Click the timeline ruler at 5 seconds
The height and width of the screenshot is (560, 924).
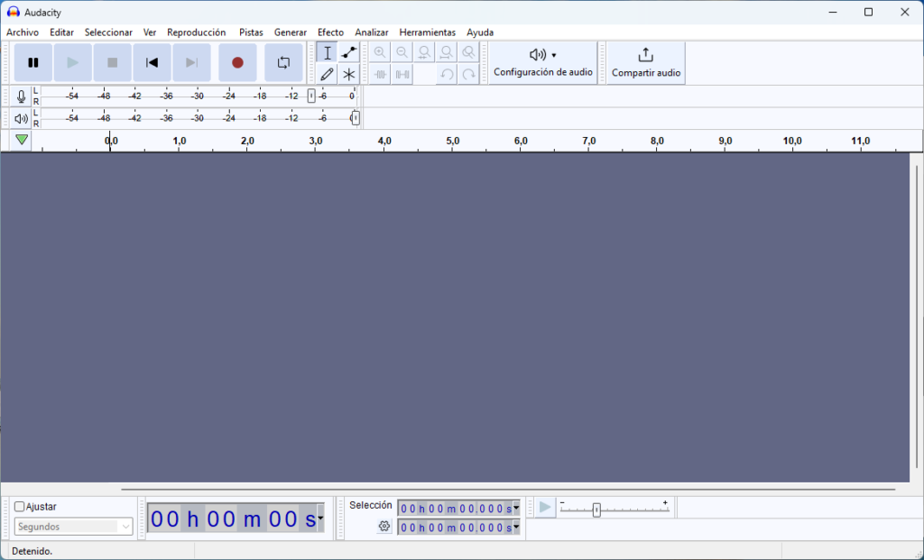452,142
